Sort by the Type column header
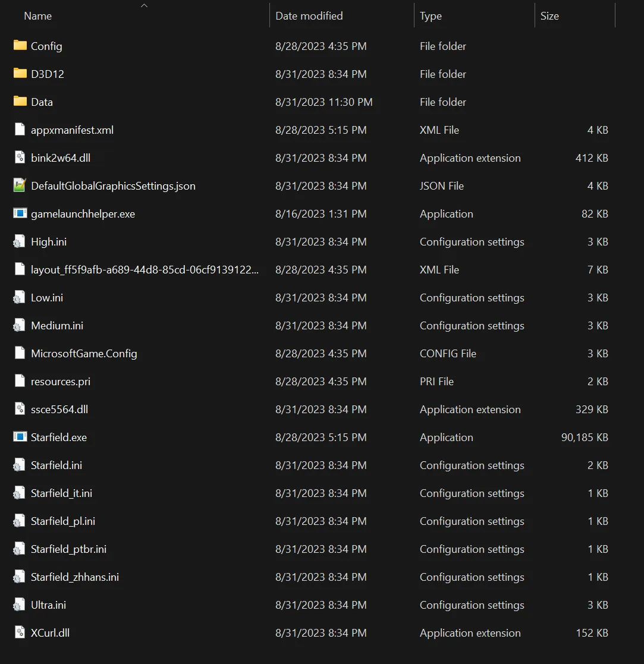The height and width of the screenshot is (664, 644). [431, 16]
